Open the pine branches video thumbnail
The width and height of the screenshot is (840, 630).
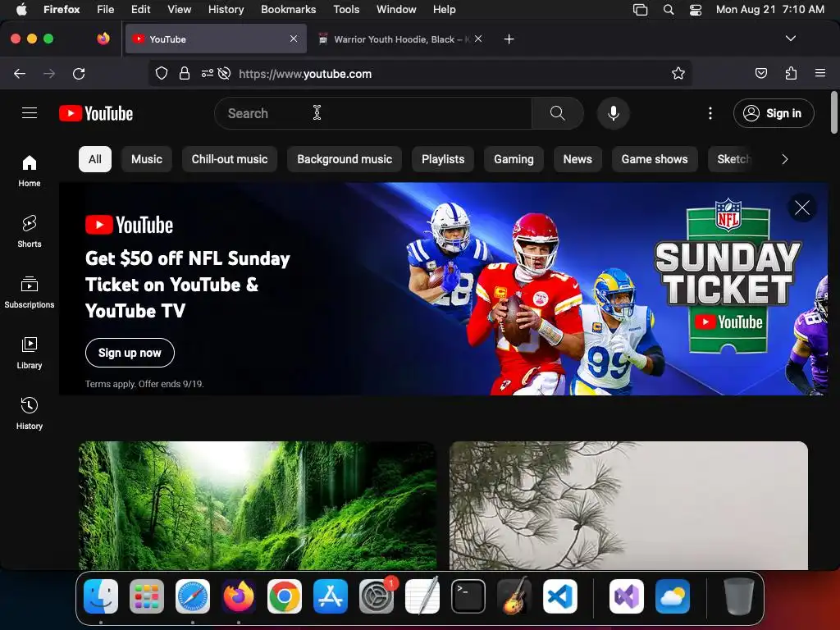(x=628, y=505)
